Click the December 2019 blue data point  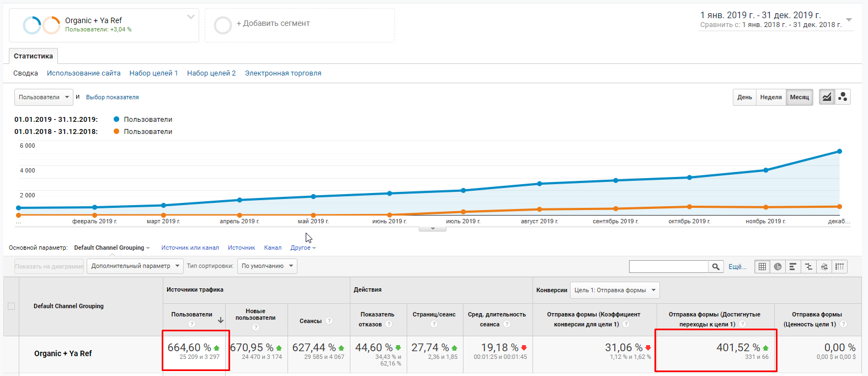click(x=839, y=151)
